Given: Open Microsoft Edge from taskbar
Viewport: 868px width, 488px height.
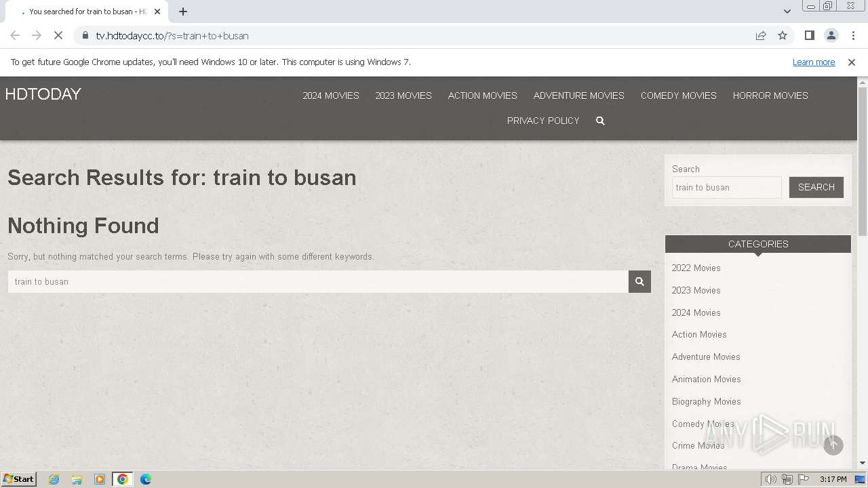Looking at the screenshot, I should click(146, 479).
